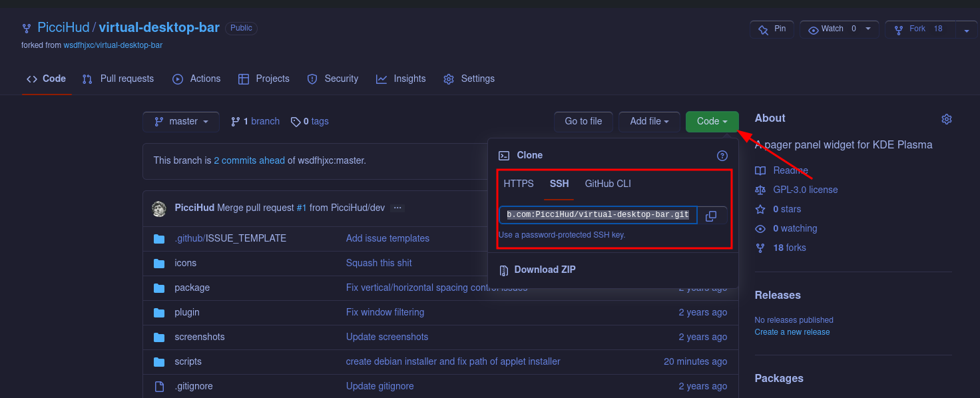Open the Actions tab
This screenshot has width=980, height=398.
[x=196, y=79]
